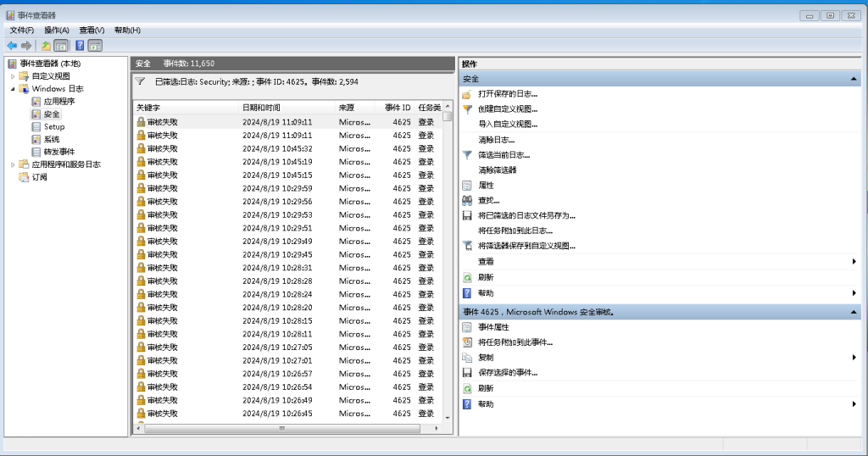
Task: Select the 系统 log in the tree
Action: coord(52,139)
